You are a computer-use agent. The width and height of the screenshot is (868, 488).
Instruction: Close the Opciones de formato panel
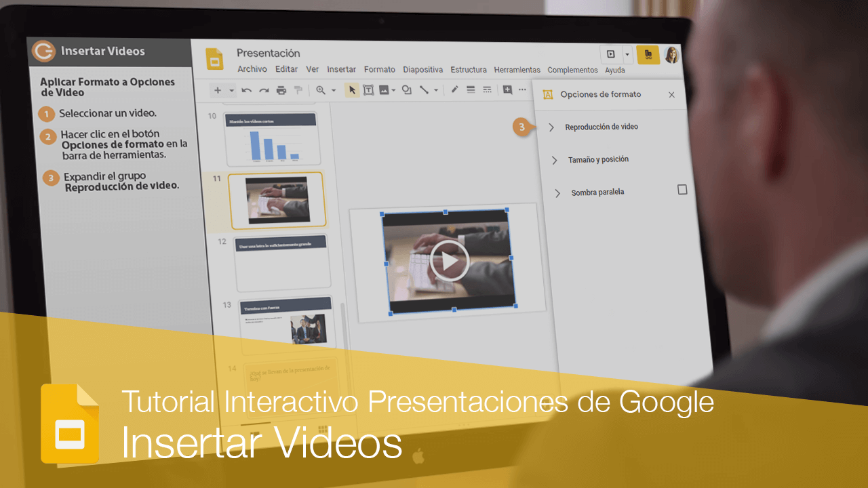[672, 95]
